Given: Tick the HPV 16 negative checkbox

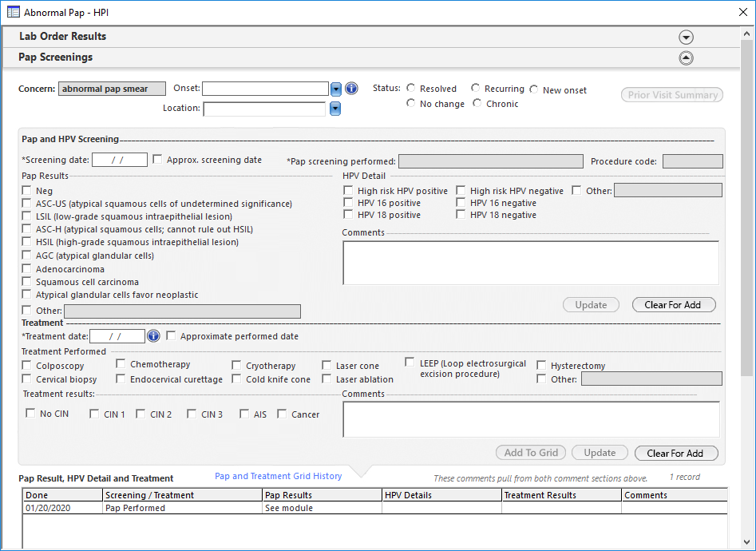Looking at the screenshot, I should (461, 202).
